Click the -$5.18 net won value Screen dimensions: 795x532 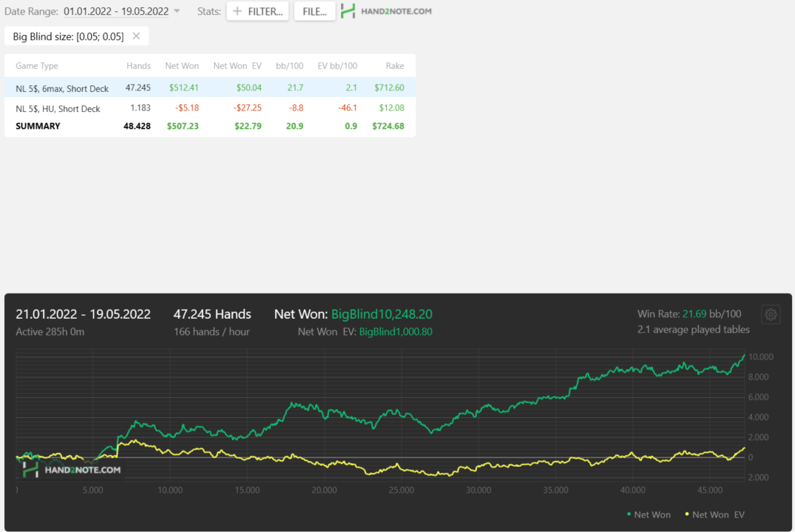tap(187, 108)
